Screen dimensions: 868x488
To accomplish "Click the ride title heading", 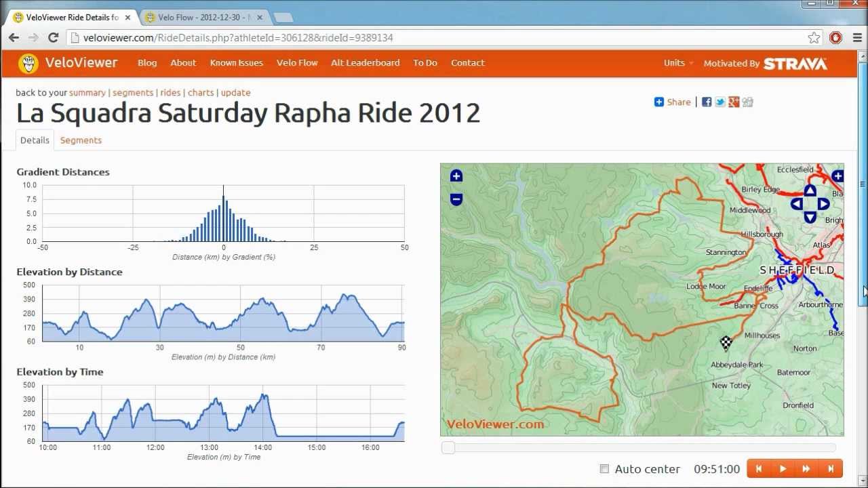I will click(248, 113).
